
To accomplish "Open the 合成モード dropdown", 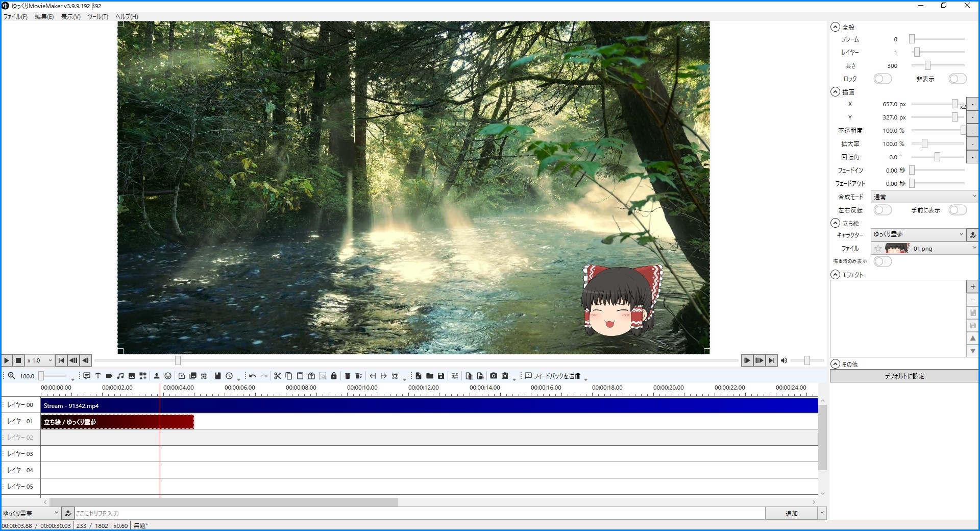I will (x=924, y=197).
